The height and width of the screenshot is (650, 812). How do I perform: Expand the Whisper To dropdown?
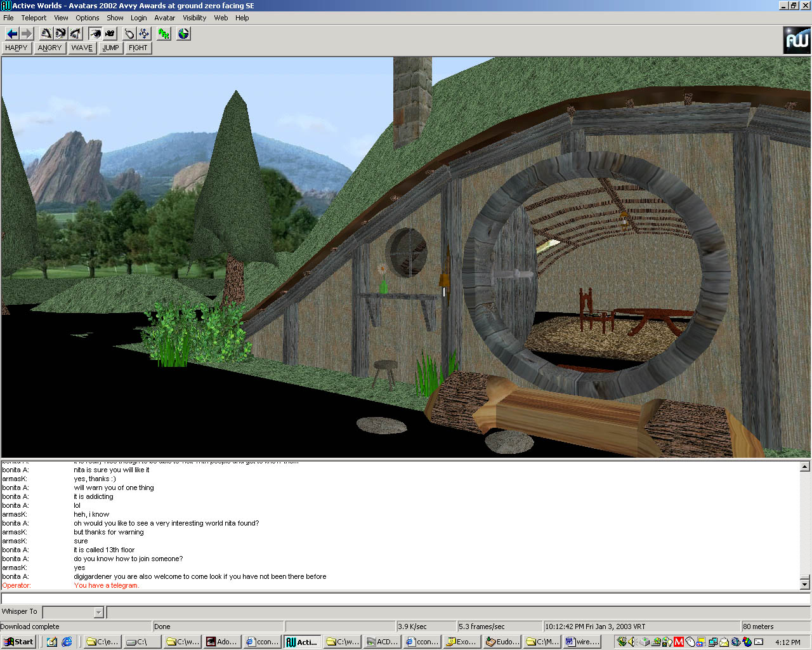(x=98, y=613)
